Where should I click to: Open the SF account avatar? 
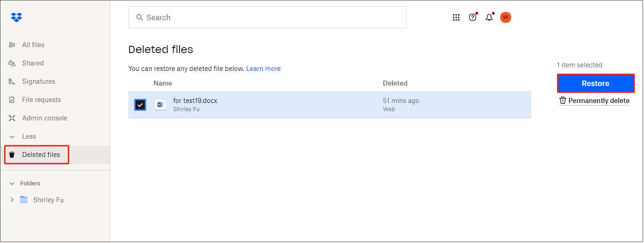(x=506, y=17)
